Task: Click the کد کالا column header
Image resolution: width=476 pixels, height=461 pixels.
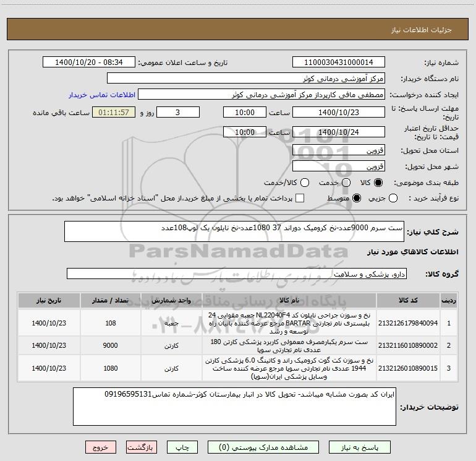Action: [408, 301]
